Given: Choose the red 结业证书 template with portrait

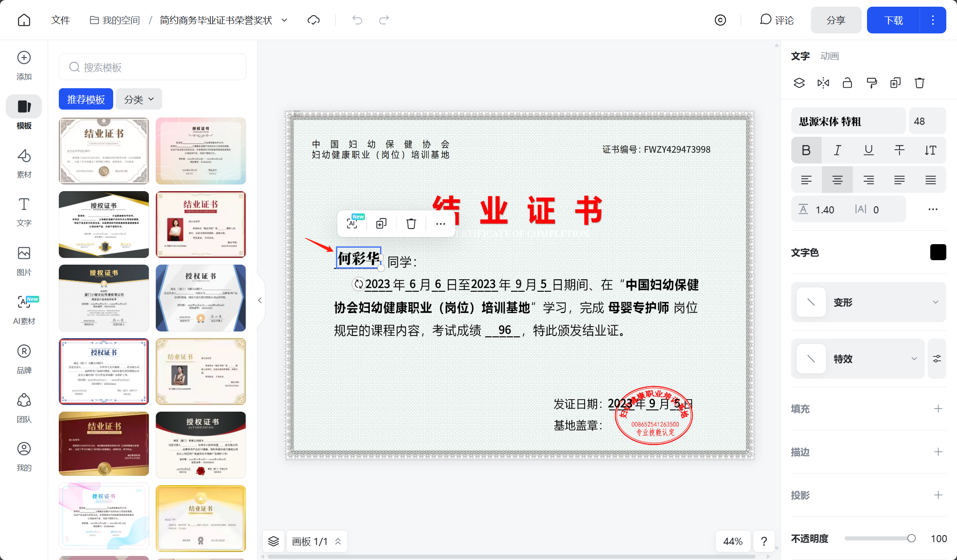Looking at the screenshot, I should 201,225.
